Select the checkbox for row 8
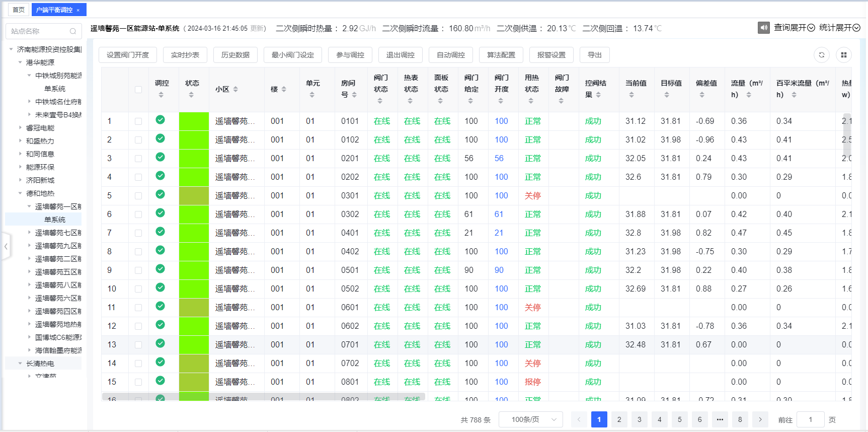The height and width of the screenshot is (432, 868). coord(138,252)
